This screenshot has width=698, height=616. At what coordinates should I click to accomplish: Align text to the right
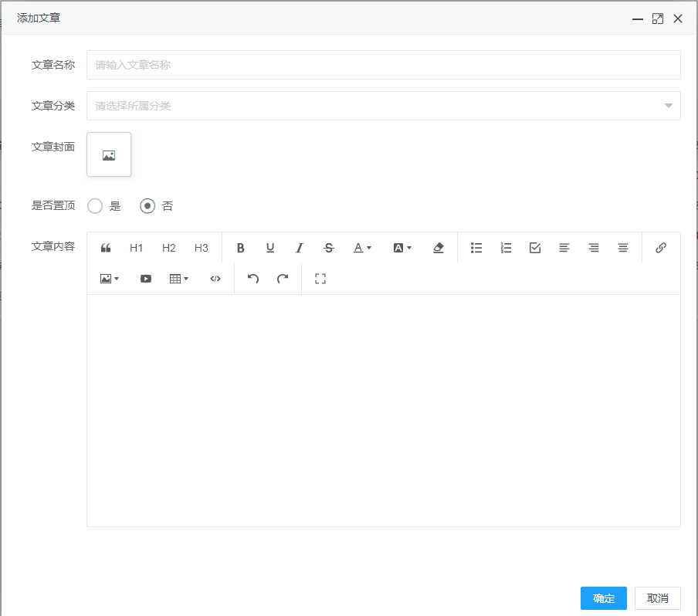coord(594,248)
